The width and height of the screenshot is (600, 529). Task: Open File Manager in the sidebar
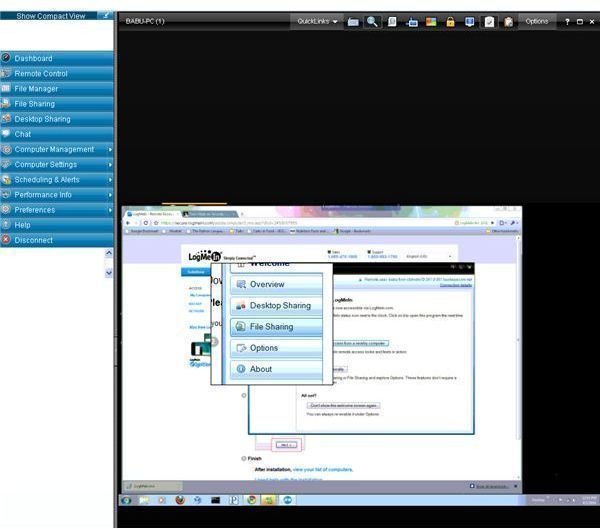pyautogui.click(x=57, y=89)
